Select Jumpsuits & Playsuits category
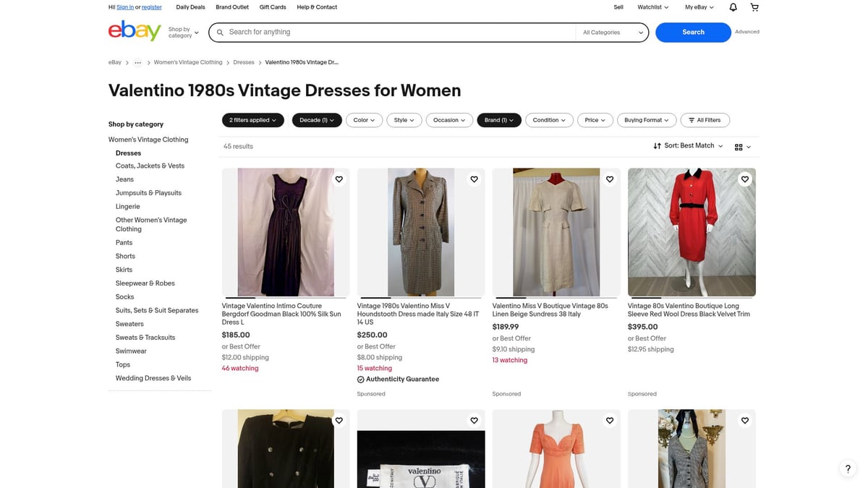This screenshot has height=488, width=868. 148,193
